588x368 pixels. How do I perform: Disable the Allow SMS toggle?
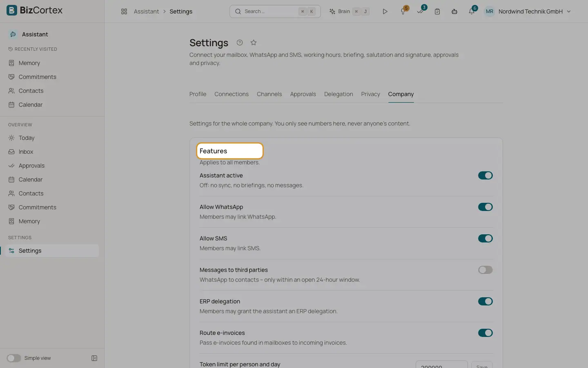[x=486, y=238]
